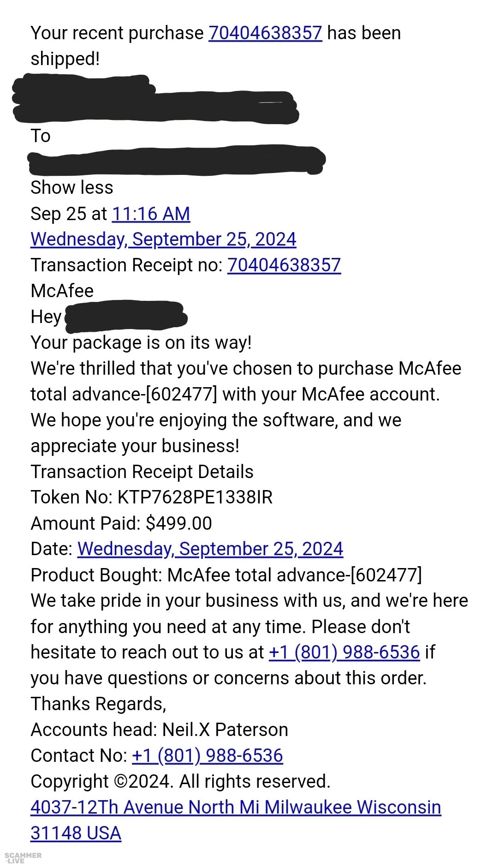This screenshot has height=868, width=481.
Task: Click the Accounts head Neil.X Paterson line
Action: [159, 730]
